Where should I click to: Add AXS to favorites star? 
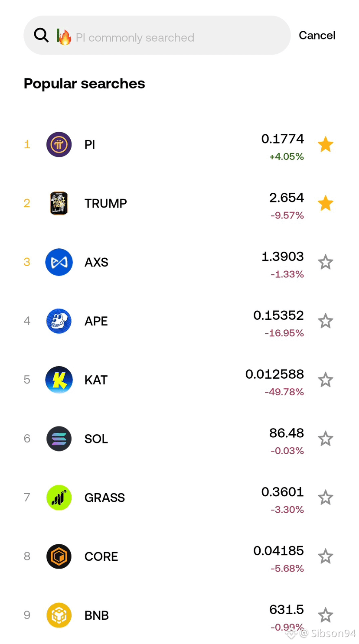point(326,262)
